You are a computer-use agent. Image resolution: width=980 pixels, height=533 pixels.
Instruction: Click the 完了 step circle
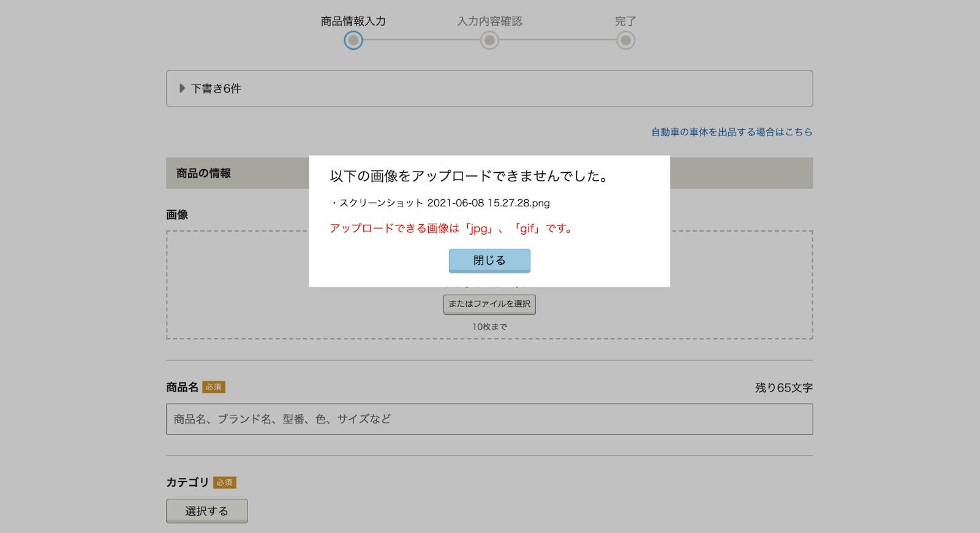(x=625, y=40)
